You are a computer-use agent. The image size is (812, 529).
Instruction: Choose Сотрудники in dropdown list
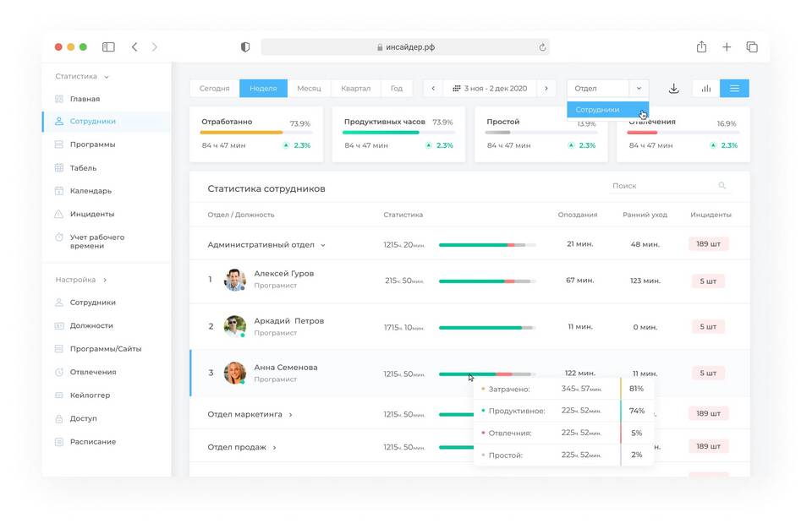click(x=608, y=110)
